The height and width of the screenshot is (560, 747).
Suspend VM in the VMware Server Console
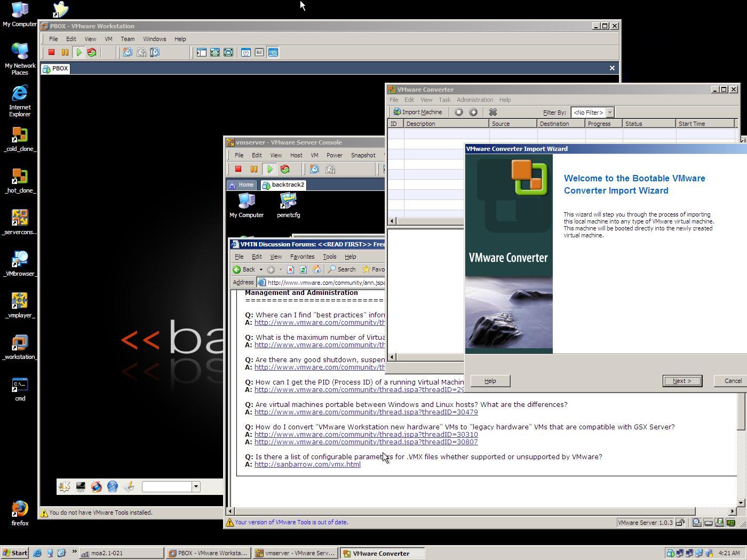(x=254, y=169)
